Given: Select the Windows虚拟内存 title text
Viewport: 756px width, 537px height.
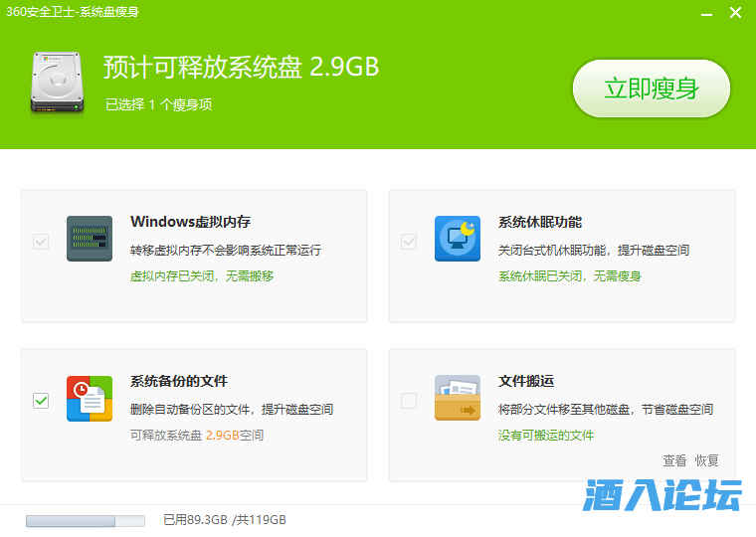Looking at the screenshot, I should pos(190,222).
